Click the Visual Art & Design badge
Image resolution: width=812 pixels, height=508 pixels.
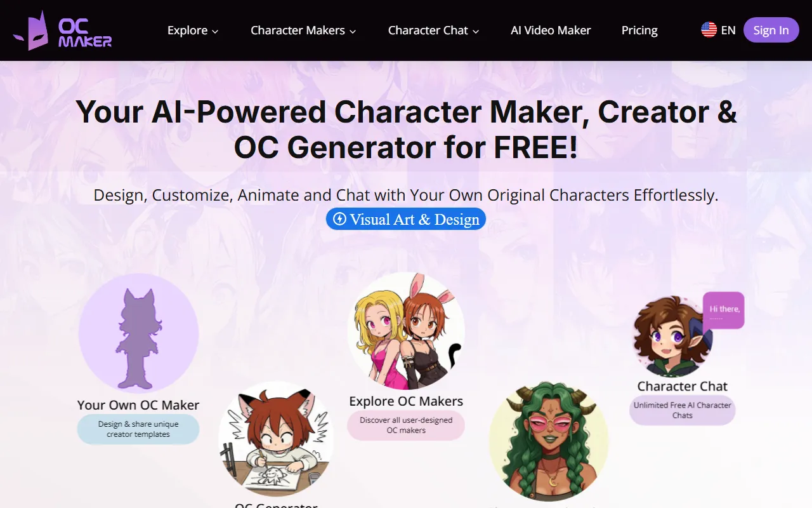[x=406, y=220]
